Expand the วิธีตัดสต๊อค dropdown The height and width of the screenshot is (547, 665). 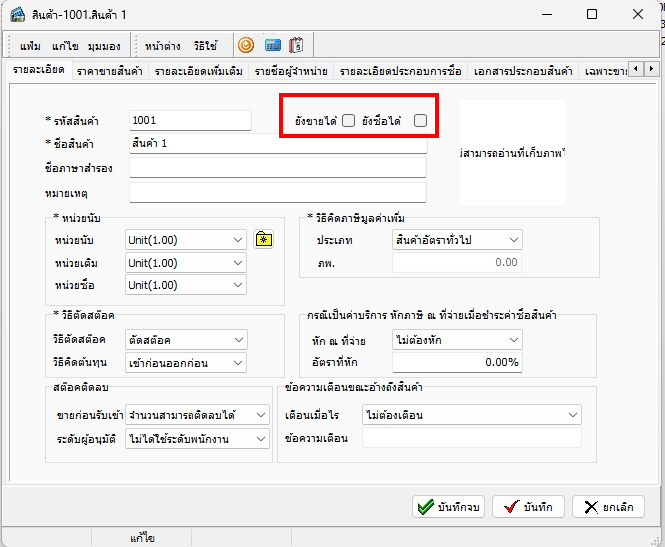pos(185,339)
